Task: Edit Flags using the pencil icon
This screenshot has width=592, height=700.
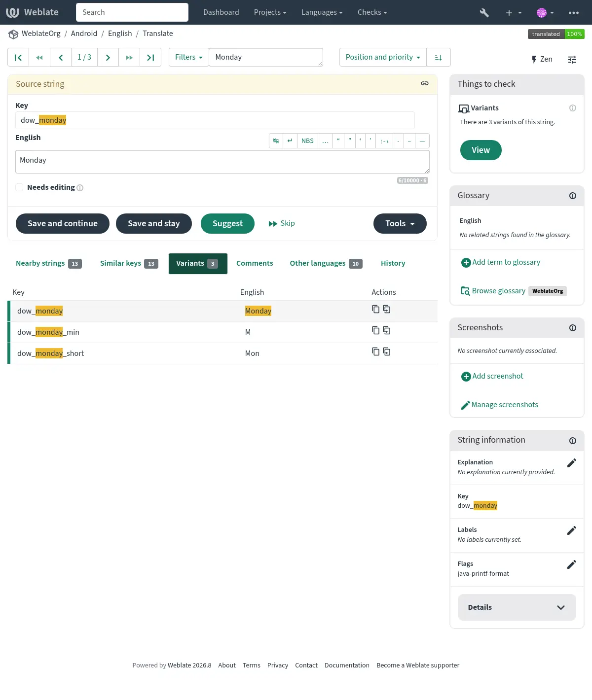Action: tap(572, 564)
